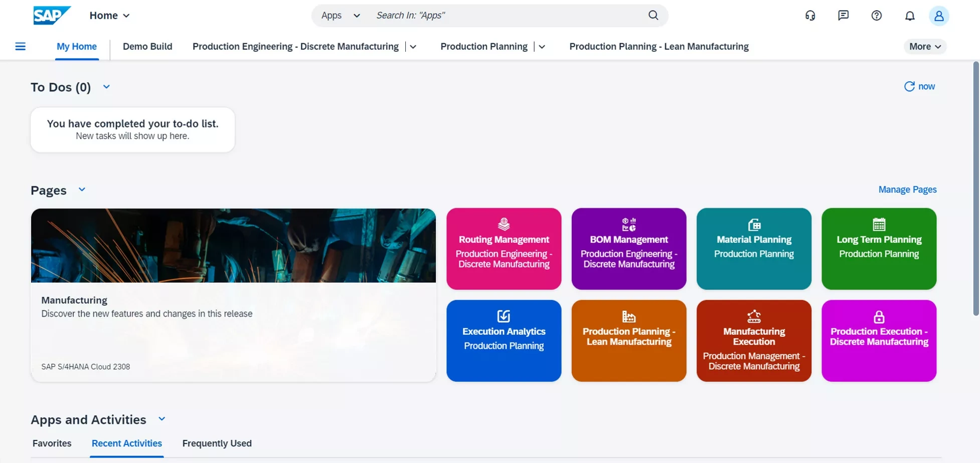Screen dimensions: 980x463
Task: Open the hamburger navigation menu
Action: click(x=21, y=46)
